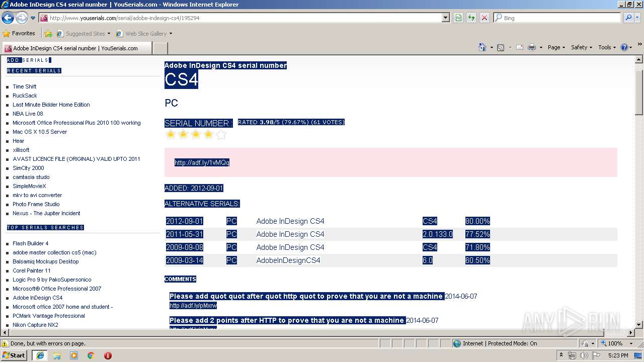Open the Page menu
Viewport: 644px width, 362px height.
(556, 47)
